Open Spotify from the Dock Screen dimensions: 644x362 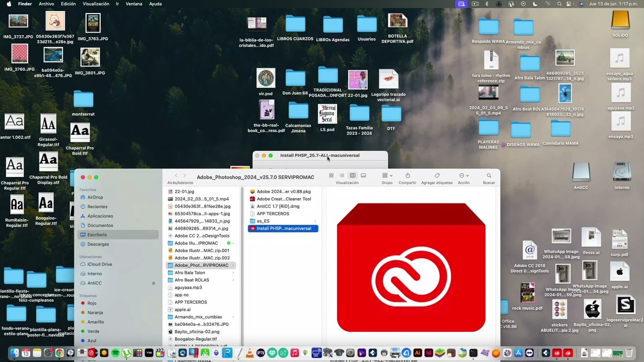(x=115, y=353)
